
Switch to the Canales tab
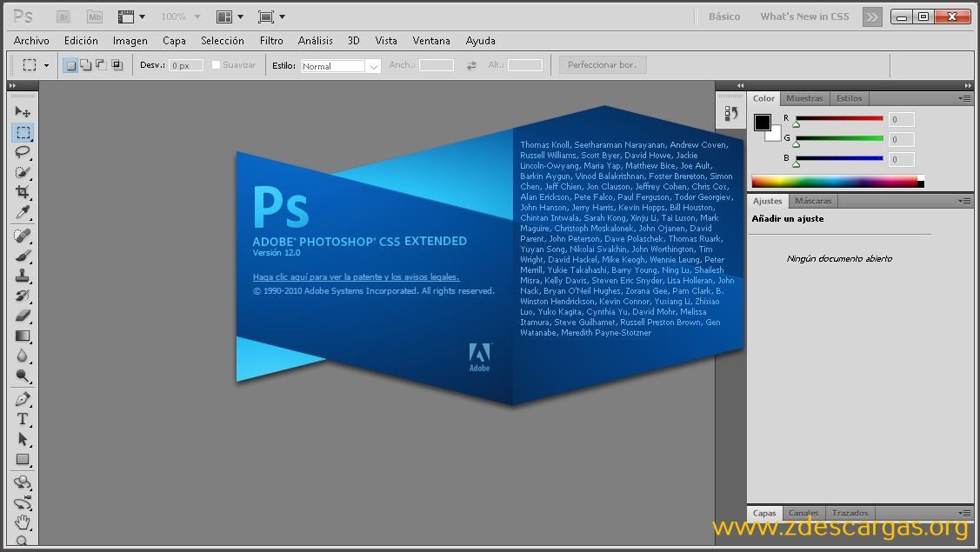pyautogui.click(x=803, y=513)
